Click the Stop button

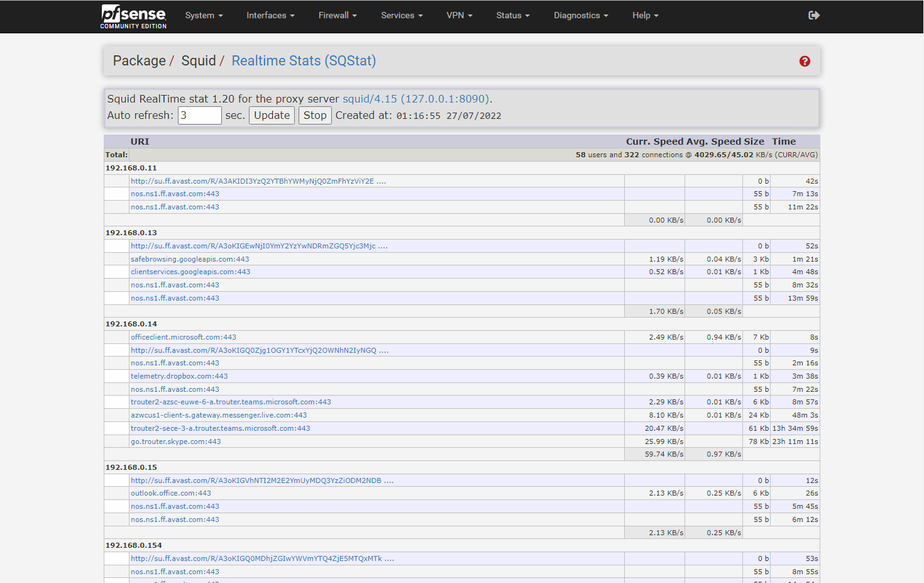pyautogui.click(x=315, y=116)
